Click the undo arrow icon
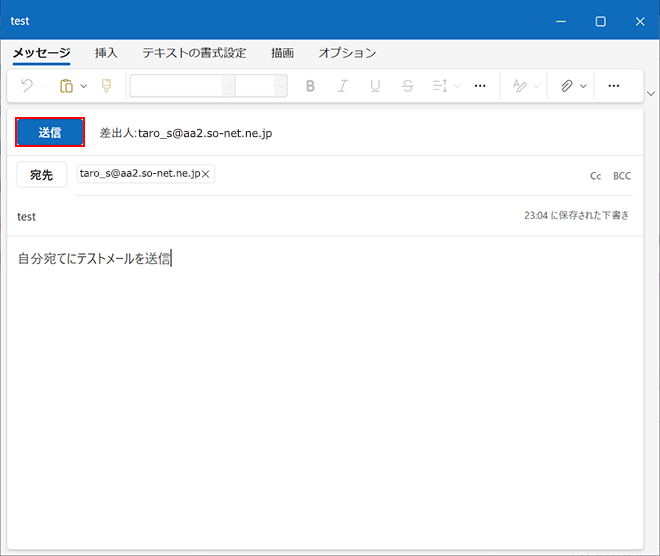 point(28,86)
